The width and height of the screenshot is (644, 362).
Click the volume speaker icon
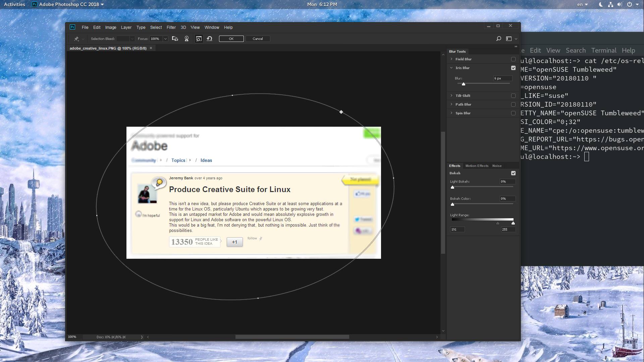620,4
